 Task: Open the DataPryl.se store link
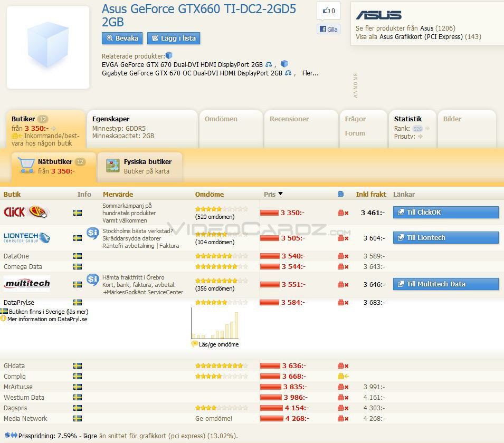(19, 303)
